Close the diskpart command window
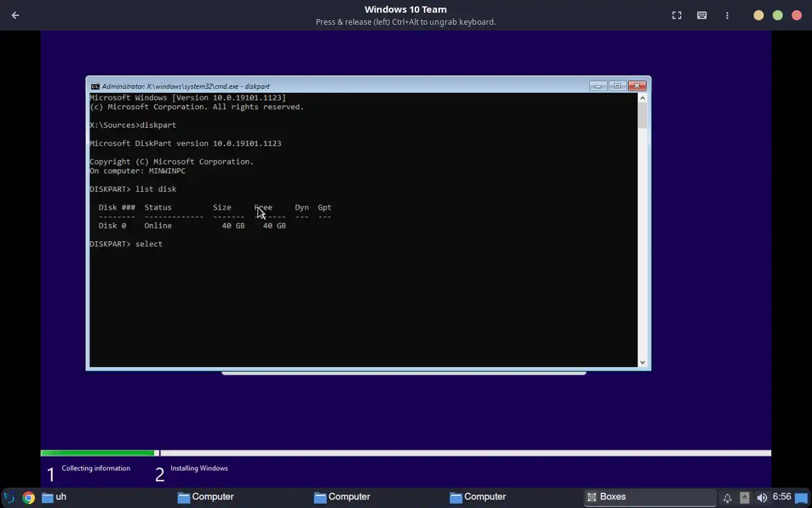The image size is (812, 508). tap(637, 86)
